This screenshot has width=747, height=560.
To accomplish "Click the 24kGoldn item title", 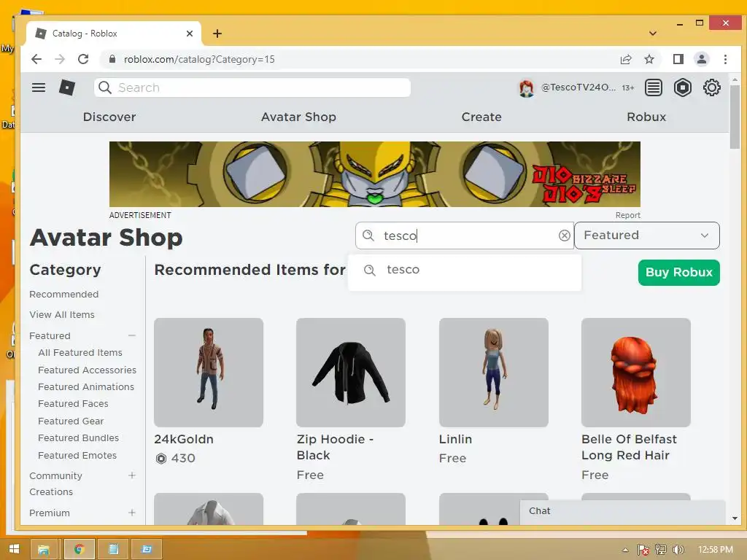I will [184, 439].
